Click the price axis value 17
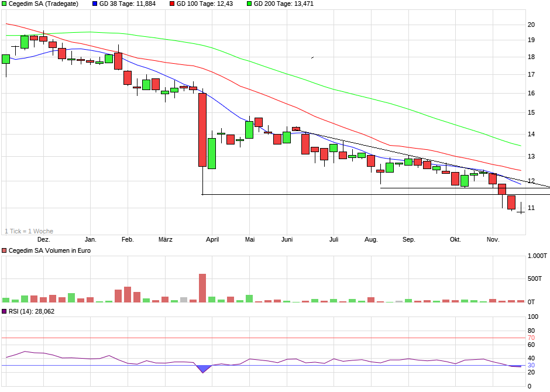This screenshot has width=550, height=392. pyautogui.click(x=531, y=74)
